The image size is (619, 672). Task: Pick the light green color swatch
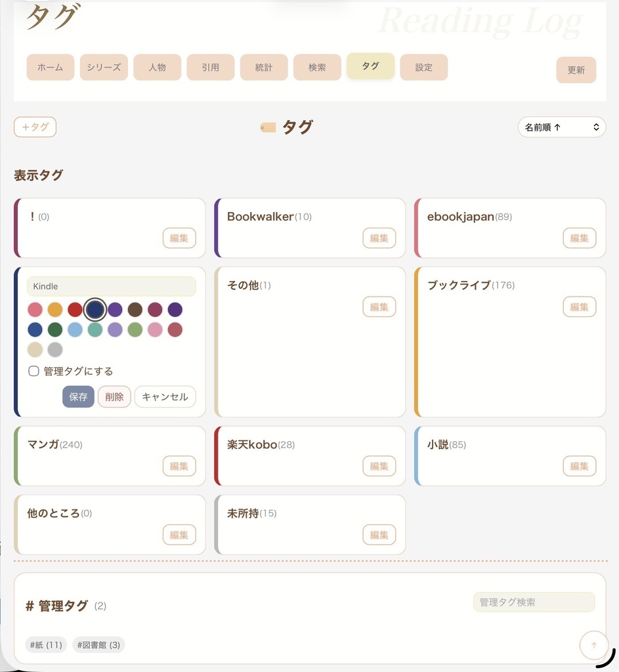click(x=135, y=329)
